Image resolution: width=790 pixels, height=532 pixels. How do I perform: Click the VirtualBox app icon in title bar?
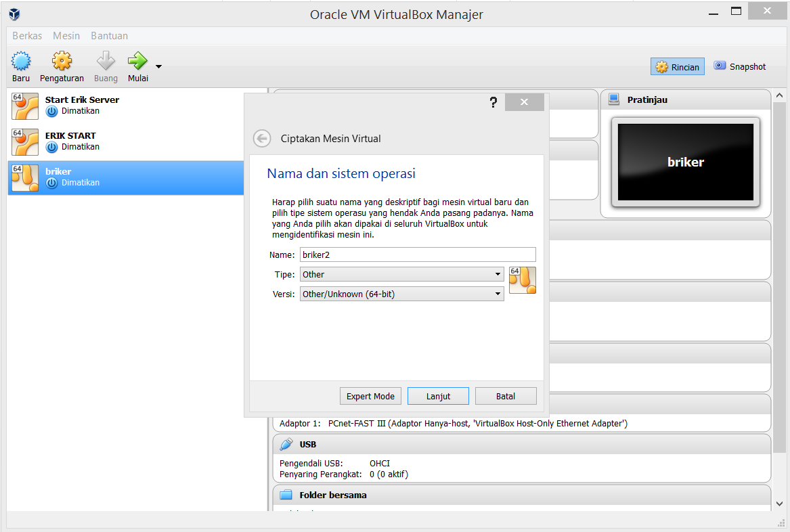(15, 14)
